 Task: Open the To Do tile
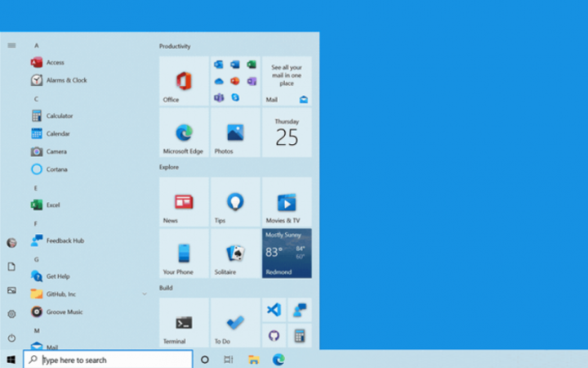click(x=235, y=322)
